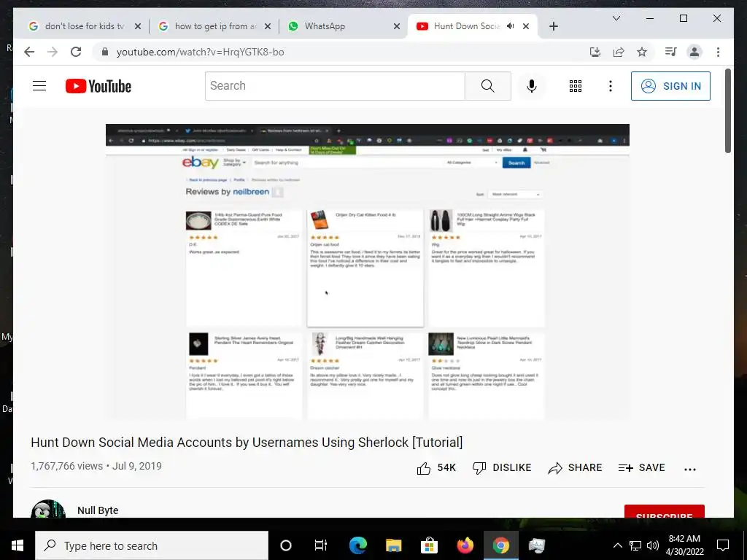Go to YouTube home via logo
Viewport: 747px width, 560px height.
tap(98, 86)
